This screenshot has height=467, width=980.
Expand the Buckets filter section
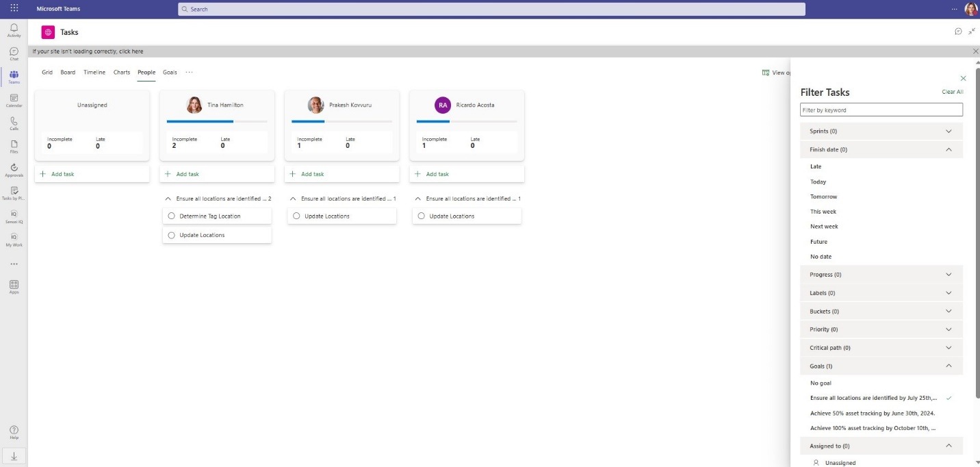tap(881, 311)
